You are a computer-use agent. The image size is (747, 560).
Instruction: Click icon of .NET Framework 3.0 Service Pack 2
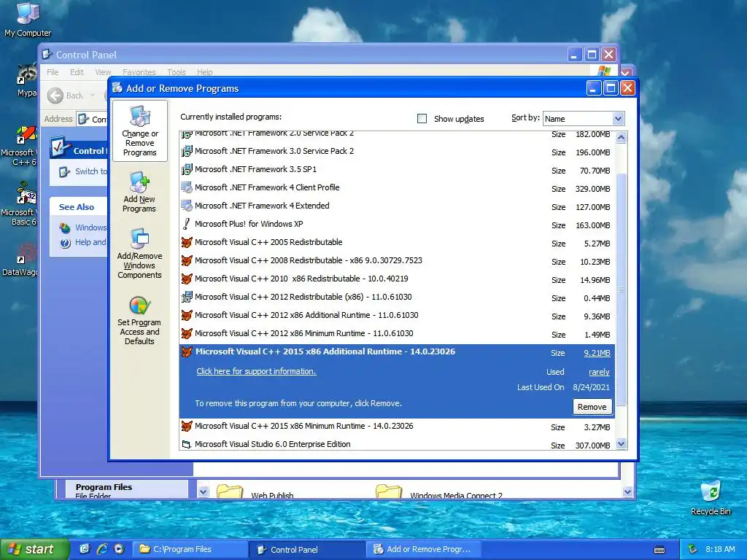pyautogui.click(x=187, y=152)
